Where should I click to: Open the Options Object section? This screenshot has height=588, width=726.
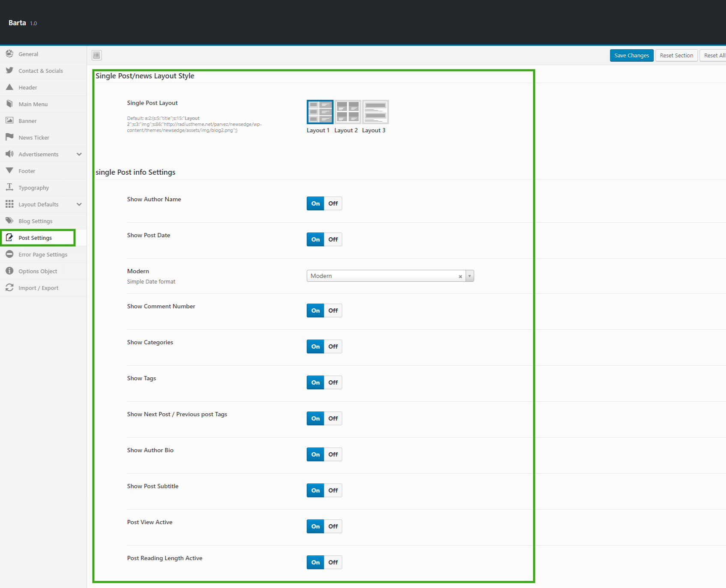click(x=43, y=271)
